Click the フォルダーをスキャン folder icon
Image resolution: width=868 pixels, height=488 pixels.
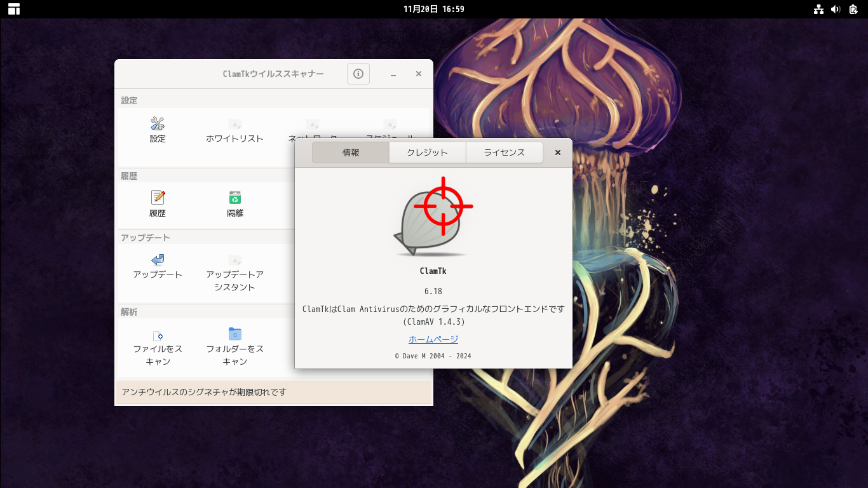point(235,334)
